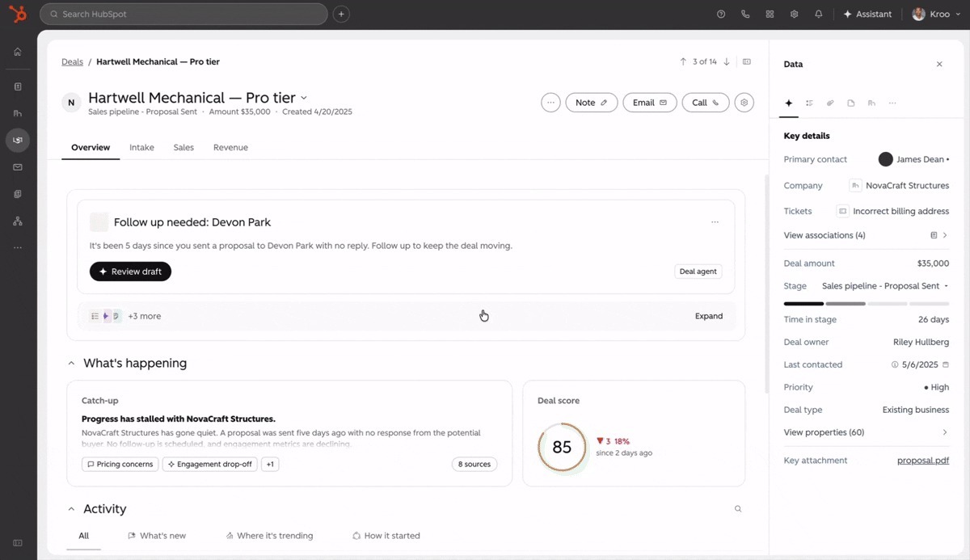Close the Data panel

point(939,64)
